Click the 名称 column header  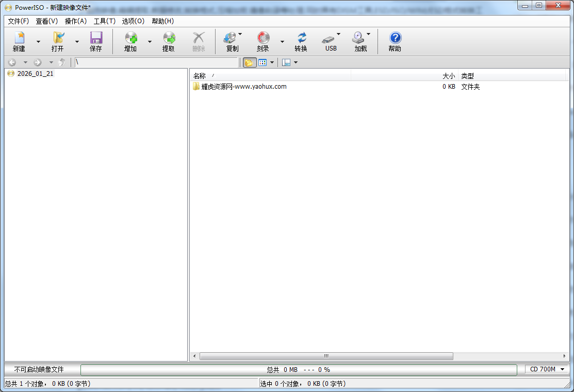(x=200, y=76)
